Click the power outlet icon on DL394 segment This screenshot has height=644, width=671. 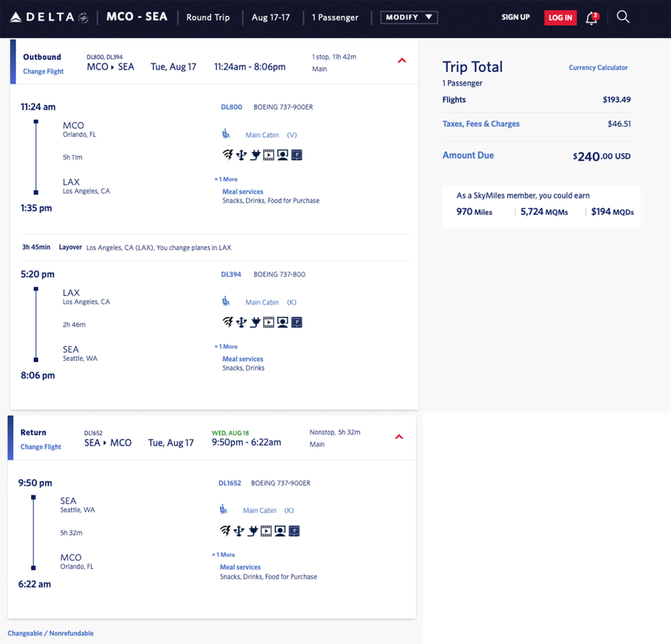[x=255, y=322]
